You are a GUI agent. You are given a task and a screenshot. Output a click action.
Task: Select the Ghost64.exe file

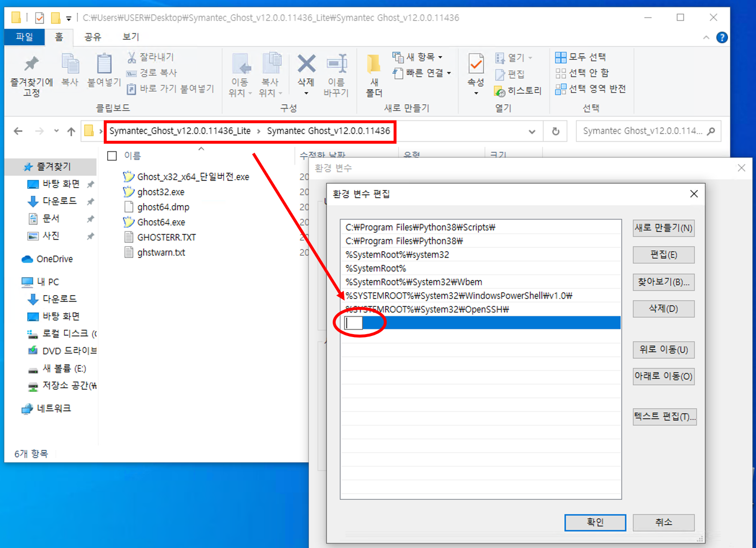[154, 222]
